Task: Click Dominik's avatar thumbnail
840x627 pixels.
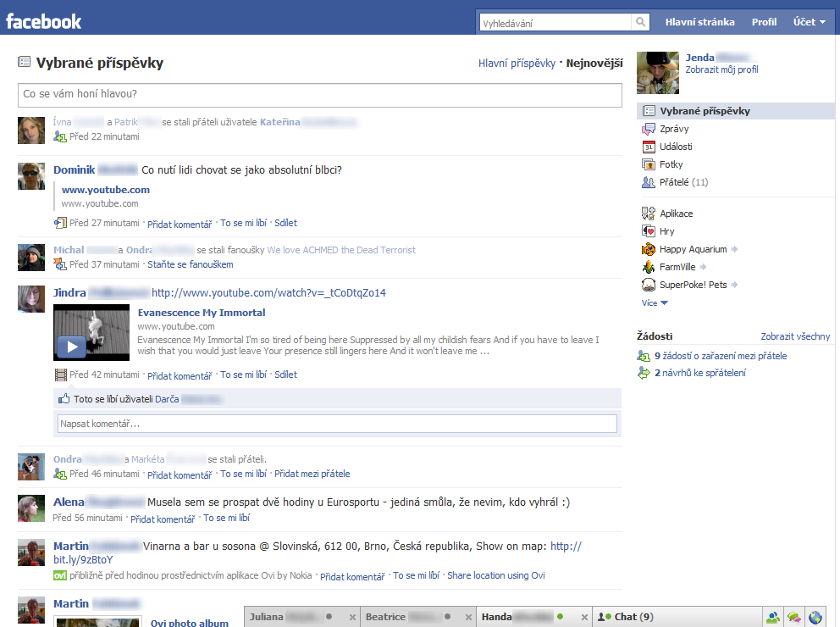Action: tap(31, 176)
